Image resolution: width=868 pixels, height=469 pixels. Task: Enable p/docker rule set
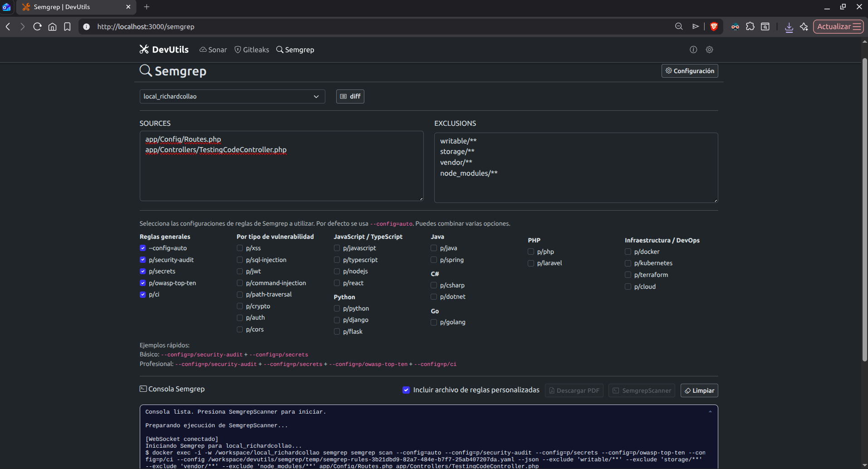coord(628,252)
